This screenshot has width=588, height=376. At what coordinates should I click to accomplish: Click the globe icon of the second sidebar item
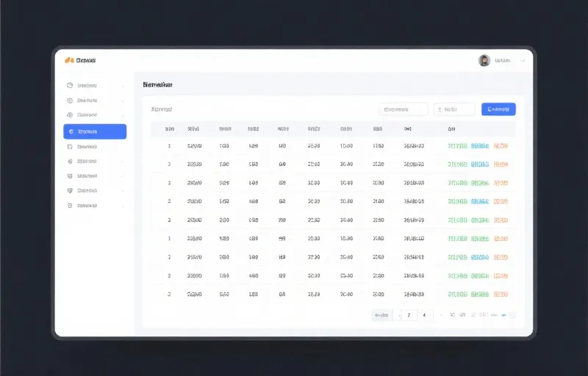[x=70, y=101]
